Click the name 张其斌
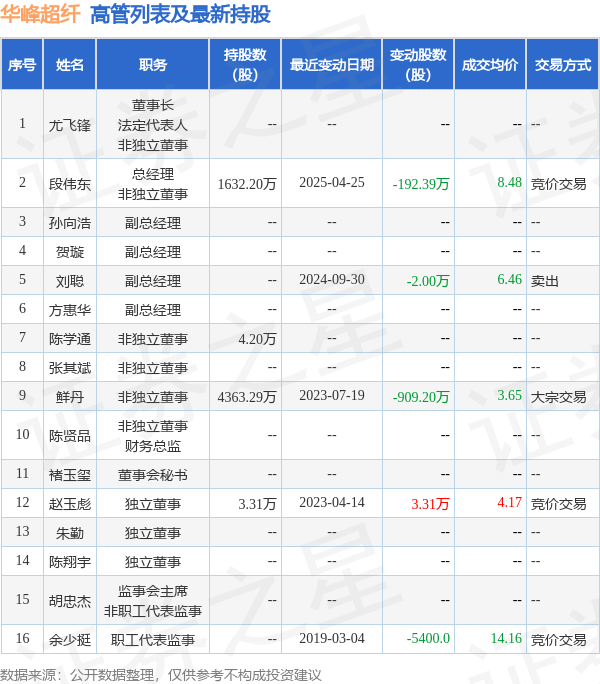 (x=69, y=368)
